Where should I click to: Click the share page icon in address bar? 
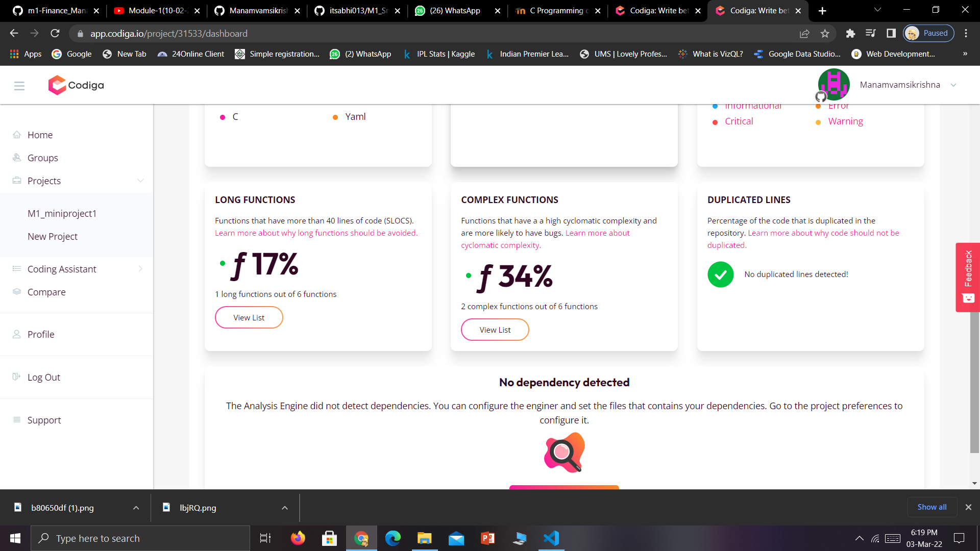[x=804, y=33]
